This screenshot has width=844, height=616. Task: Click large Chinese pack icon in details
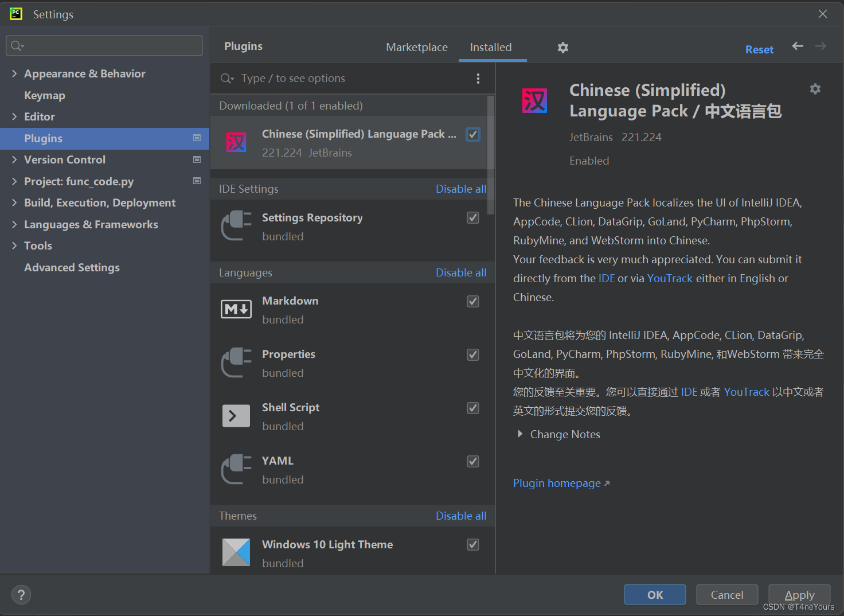click(x=534, y=101)
